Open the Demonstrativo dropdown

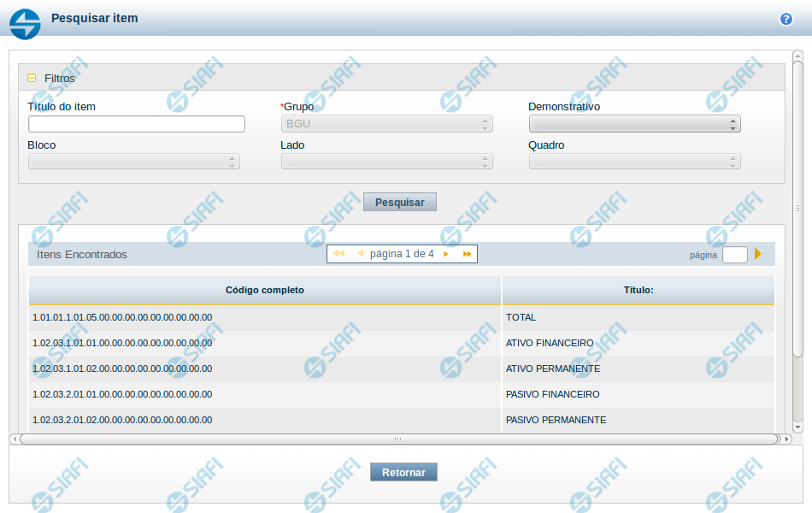(634, 124)
